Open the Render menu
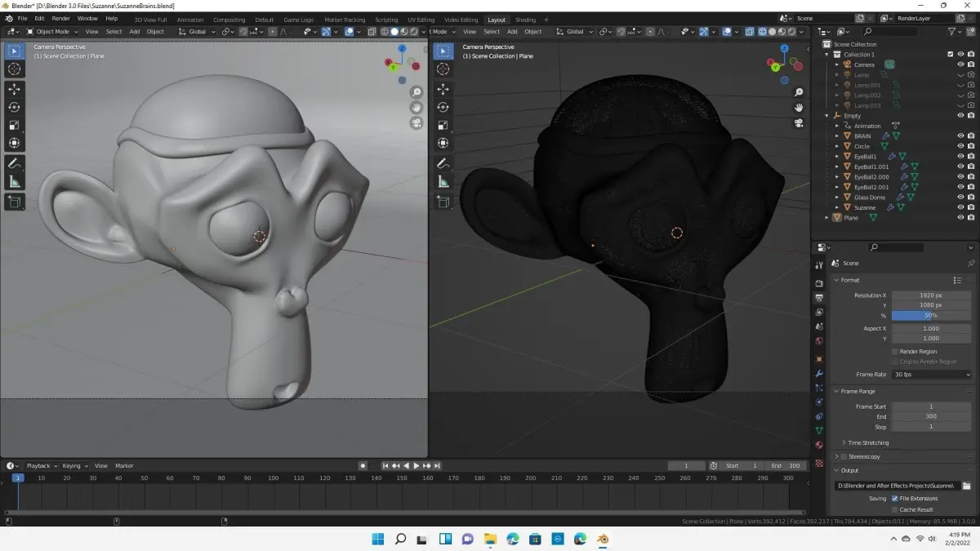Image resolution: width=980 pixels, height=551 pixels. pos(61,18)
